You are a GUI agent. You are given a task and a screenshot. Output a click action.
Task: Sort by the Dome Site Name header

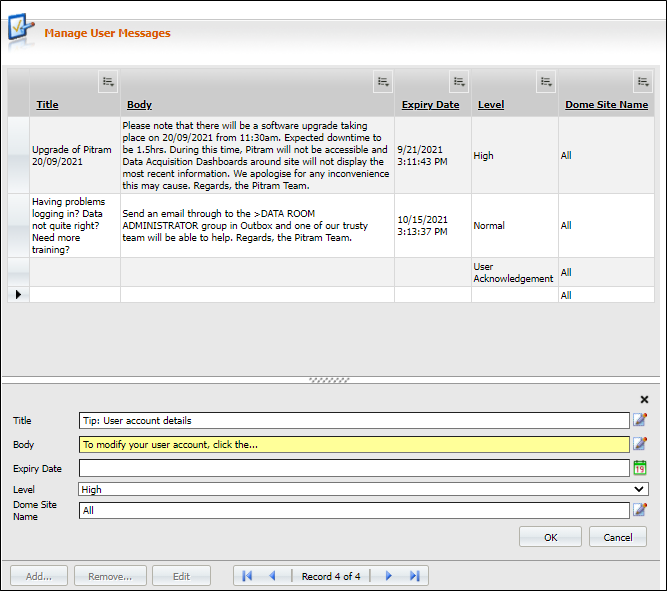[607, 105]
